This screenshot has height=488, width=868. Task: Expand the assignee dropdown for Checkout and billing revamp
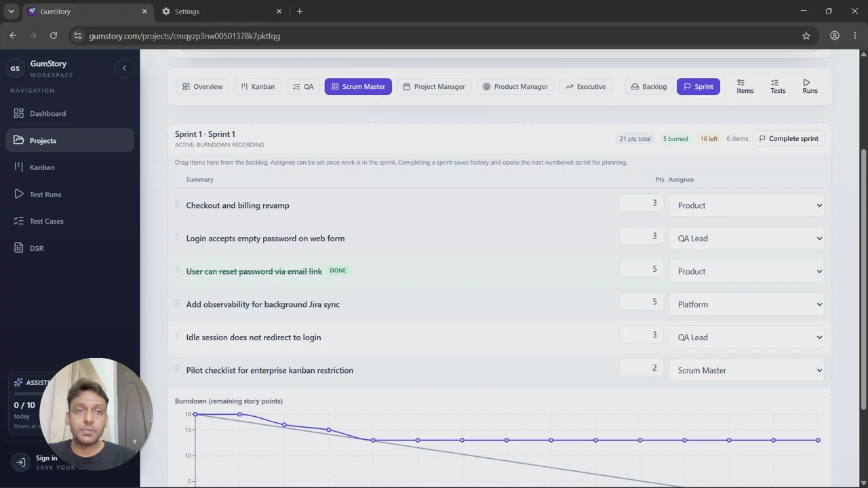click(746, 205)
